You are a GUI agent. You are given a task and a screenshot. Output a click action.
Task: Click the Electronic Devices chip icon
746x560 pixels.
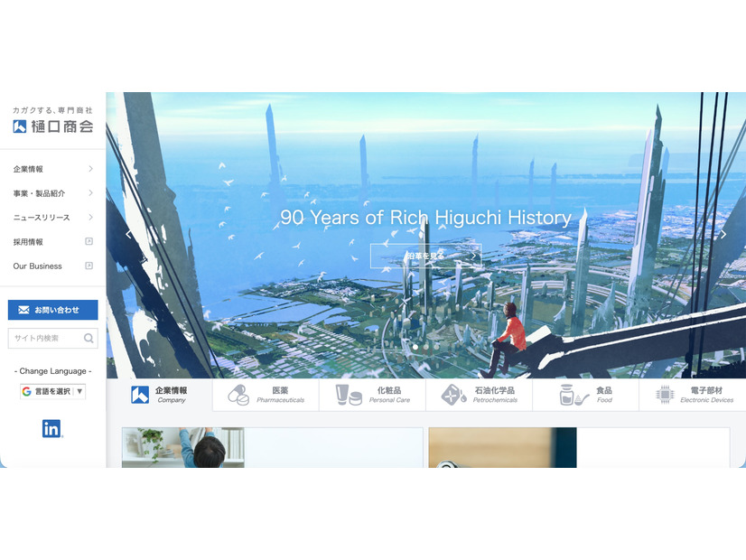[665, 395]
